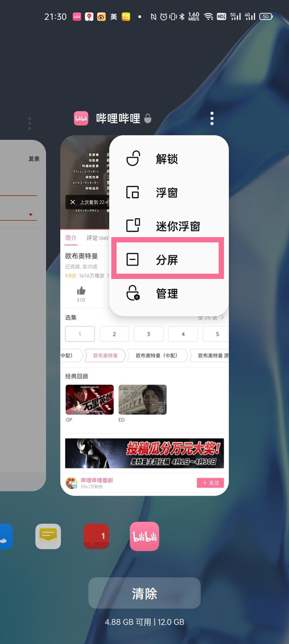This screenshot has width=289, height=644.
Task: Tap the pink Bilibili icon in the bottom row
Action: [x=144, y=536]
